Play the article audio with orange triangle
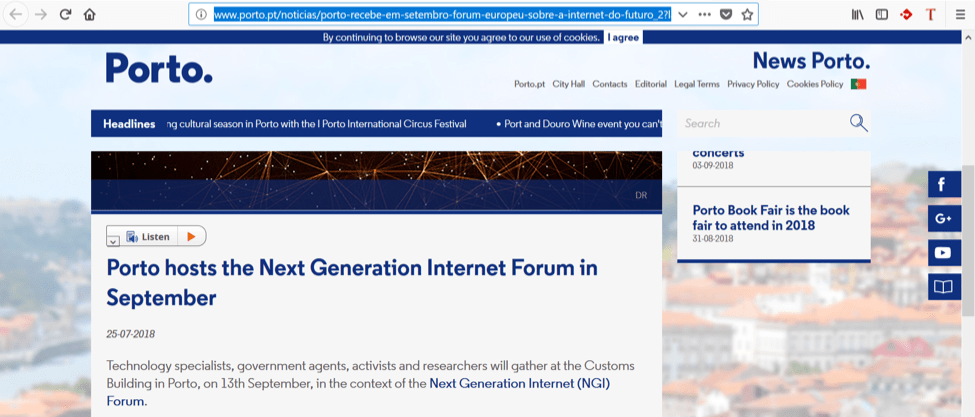The width and height of the screenshot is (975, 417). pyautogui.click(x=192, y=236)
